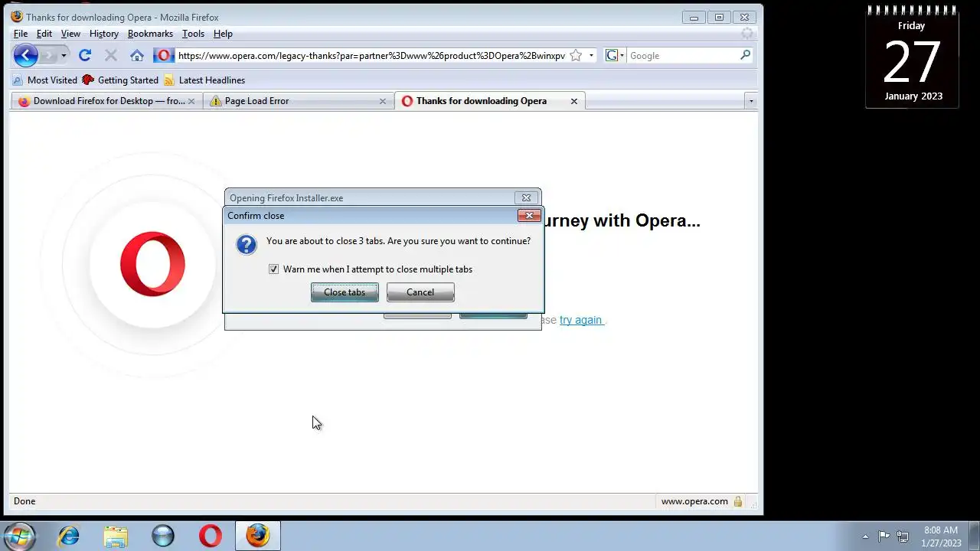This screenshot has height=551, width=980.
Task: Click the greyed Forward navigation arrow
Action: click(48, 55)
